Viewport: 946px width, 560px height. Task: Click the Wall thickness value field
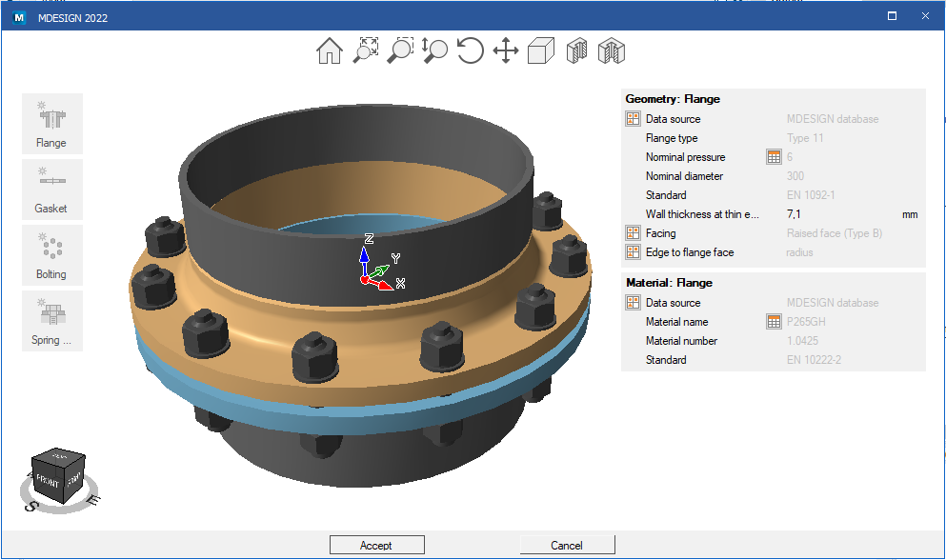click(x=840, y=214)
